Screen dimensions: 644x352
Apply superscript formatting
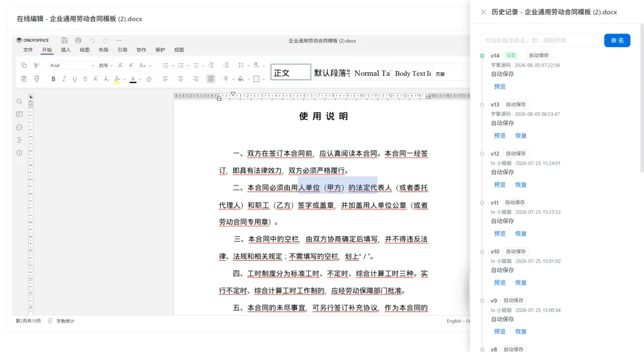pos(95,79)
